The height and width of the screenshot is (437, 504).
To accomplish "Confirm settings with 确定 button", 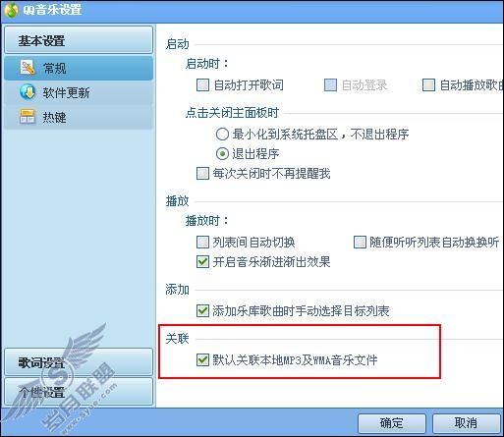I will click(392, 423).
